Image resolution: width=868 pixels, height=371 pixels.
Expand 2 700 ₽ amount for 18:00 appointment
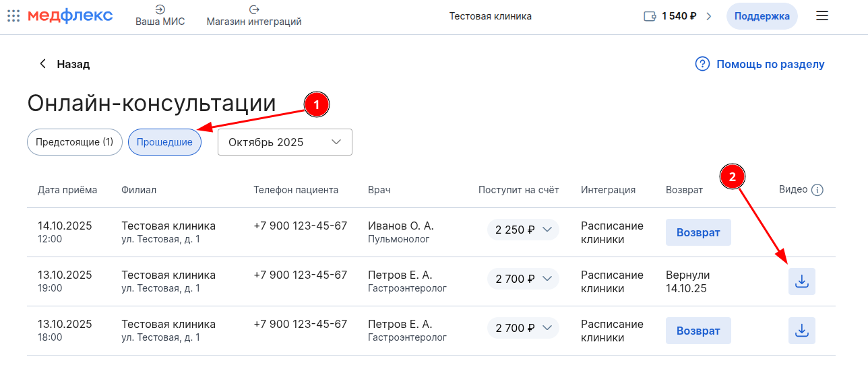(523, 328)
